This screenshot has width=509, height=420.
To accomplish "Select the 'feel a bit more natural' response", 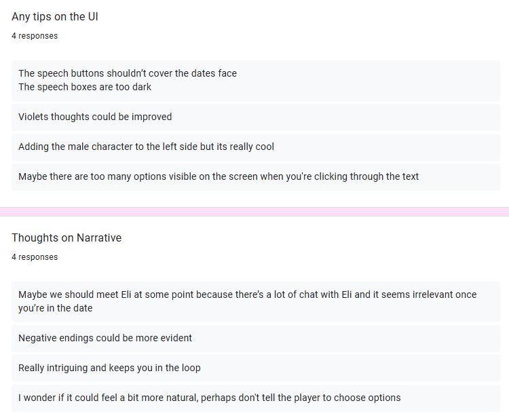I will pyautogui.click(x=256, y=398).
